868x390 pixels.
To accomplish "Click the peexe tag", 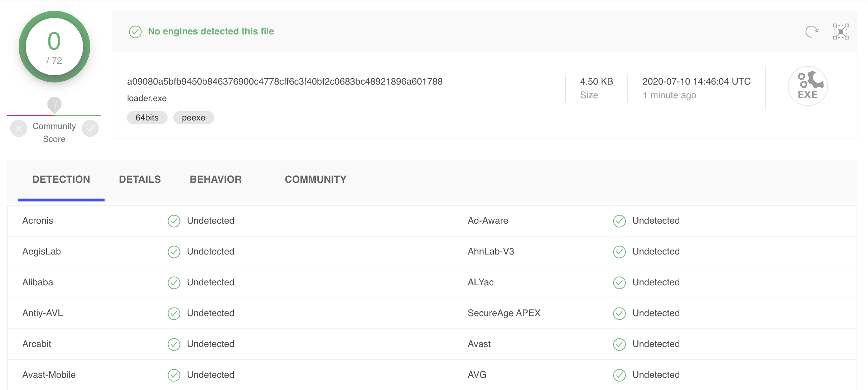I will point(193,118).
